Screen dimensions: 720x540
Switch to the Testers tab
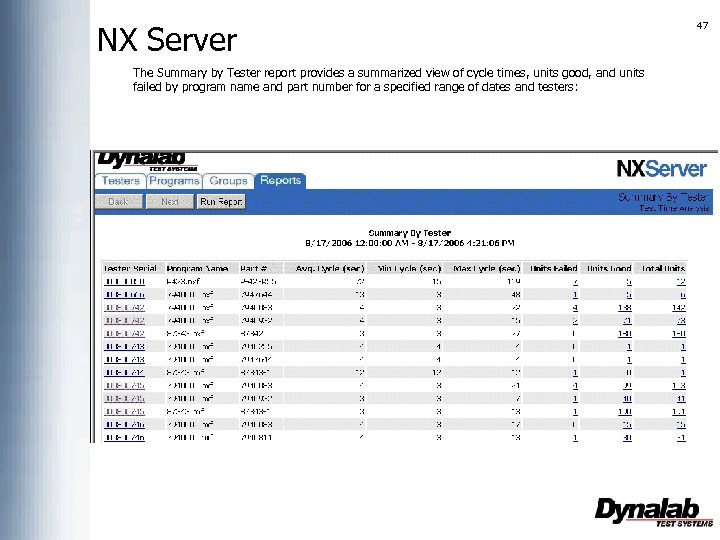[120, 181]
